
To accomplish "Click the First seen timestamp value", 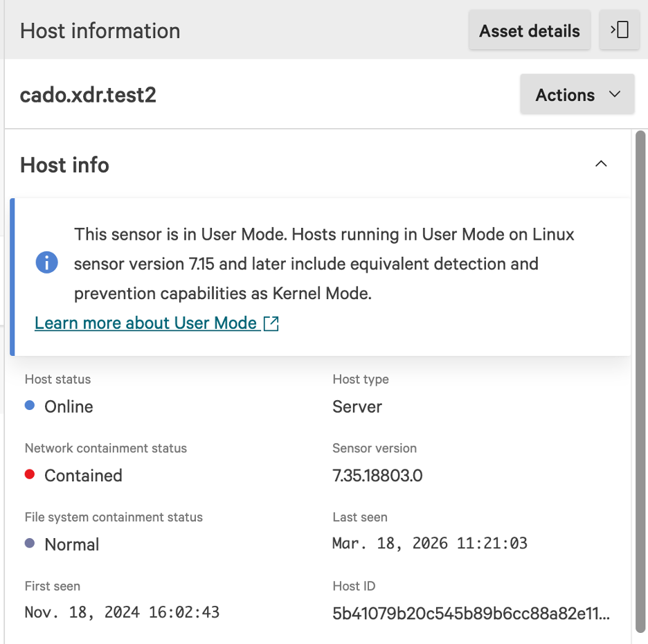I will (122, 612).
